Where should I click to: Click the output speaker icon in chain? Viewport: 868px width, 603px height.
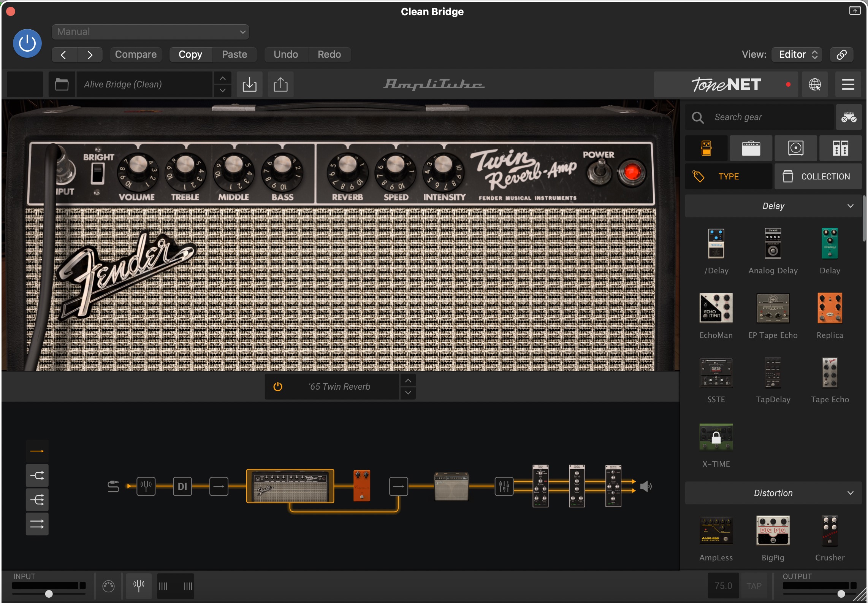[646, 486]
